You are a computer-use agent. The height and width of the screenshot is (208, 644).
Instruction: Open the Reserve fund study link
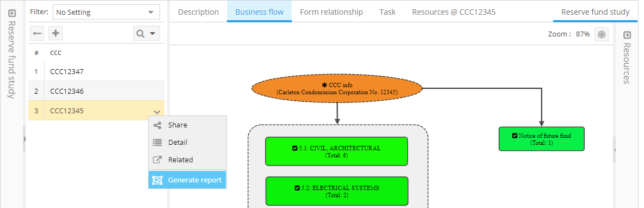point(595,12)
